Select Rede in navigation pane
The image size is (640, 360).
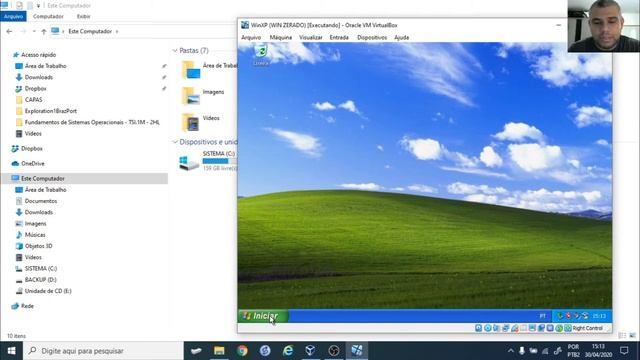click(x=27, y=306)
